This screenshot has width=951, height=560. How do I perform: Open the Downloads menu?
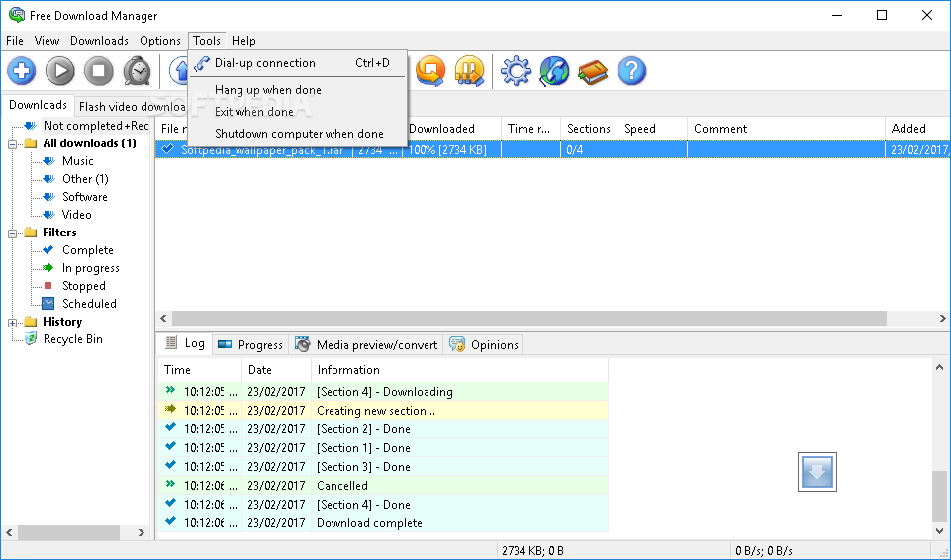(x=100, y=41)
